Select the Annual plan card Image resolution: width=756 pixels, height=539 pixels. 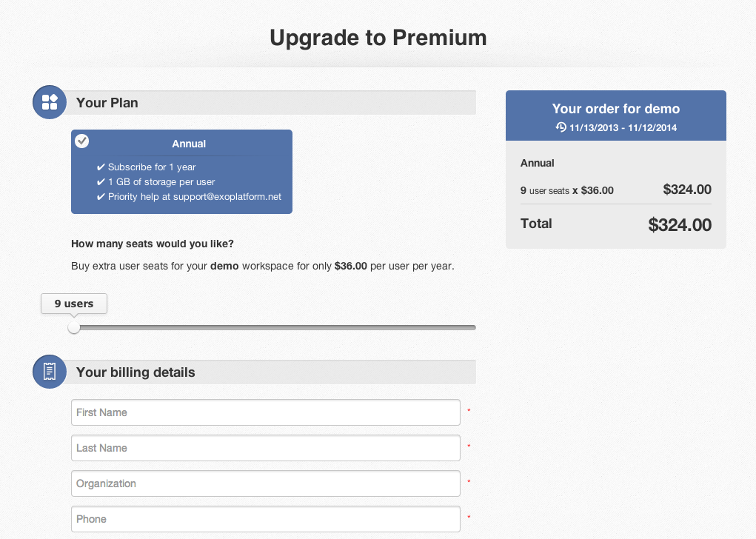click(x=181, y=172)
